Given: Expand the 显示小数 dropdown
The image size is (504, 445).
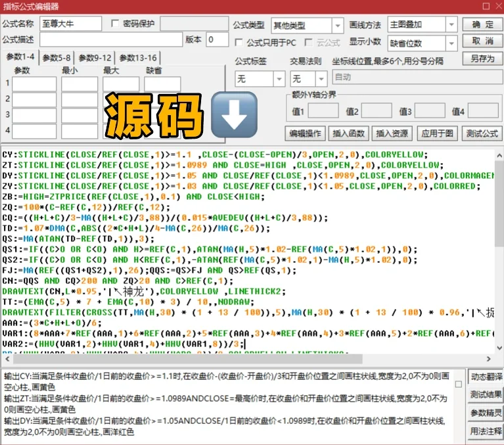Looking at the screenshot, I should [x=451, y=43].
